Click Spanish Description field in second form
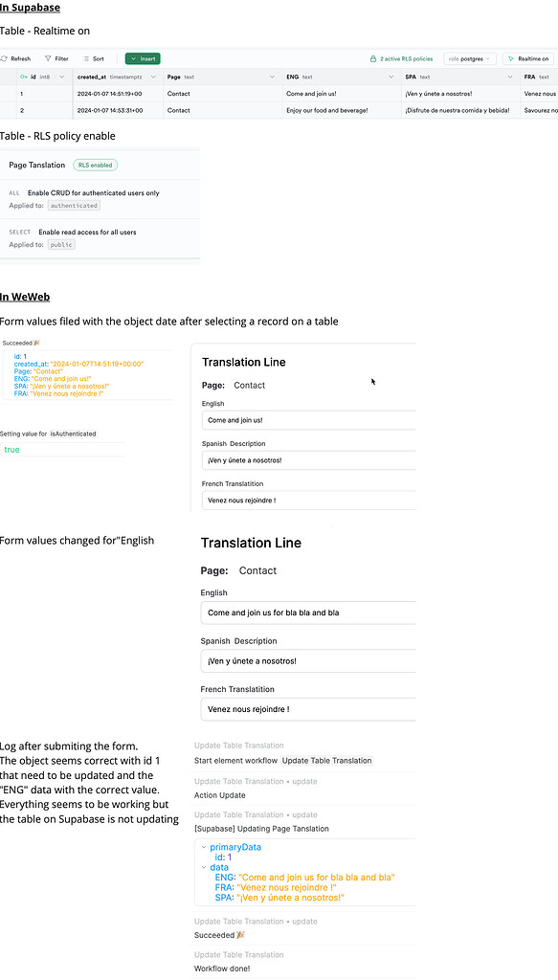The image size is (558, 980). (x=308, y=660)
